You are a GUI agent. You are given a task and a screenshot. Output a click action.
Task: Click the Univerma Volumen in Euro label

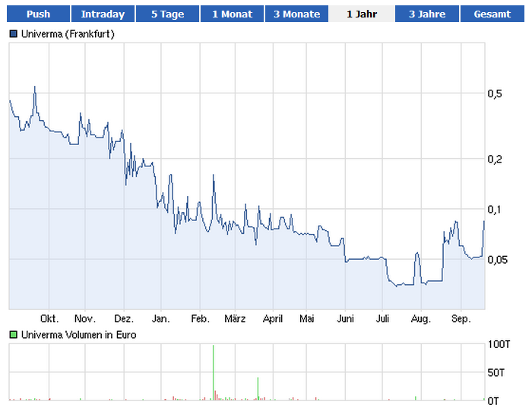pos(78,334)
